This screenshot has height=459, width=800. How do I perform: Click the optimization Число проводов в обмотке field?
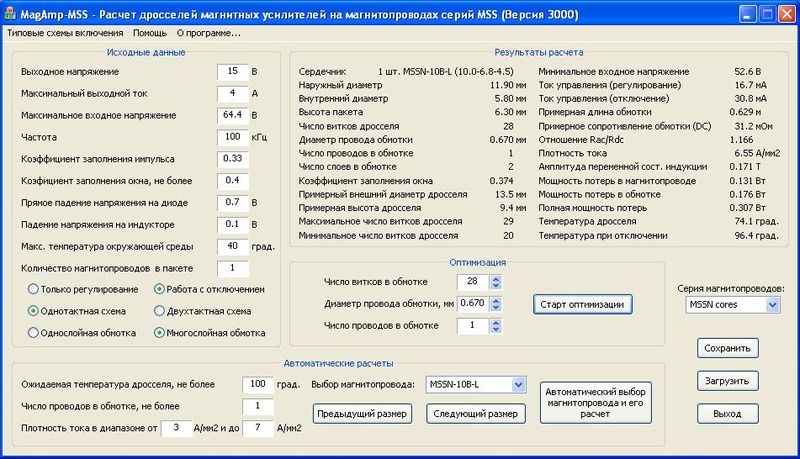click(x=472, y=326)
